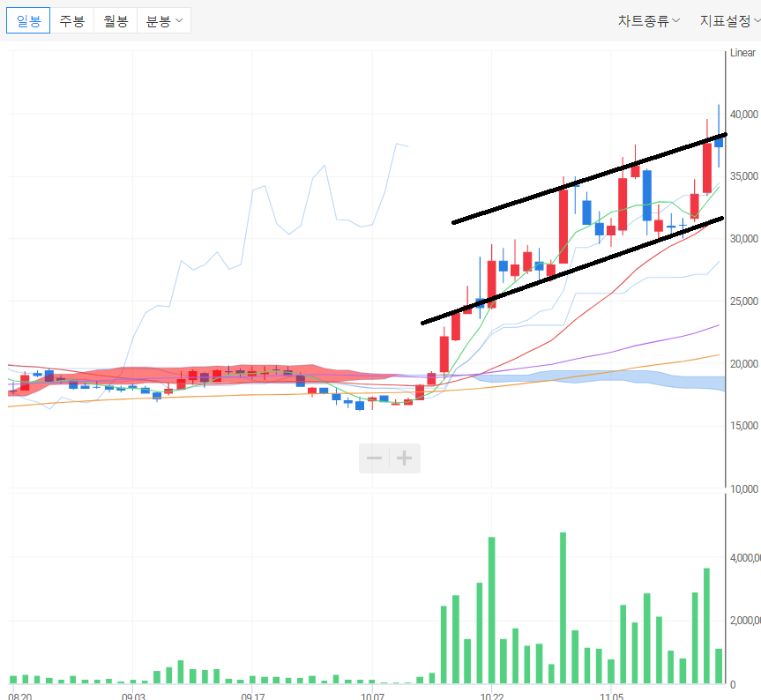761x700 pixels.
Task: Click the 40,000 price axis label
Action: point(743,115)
